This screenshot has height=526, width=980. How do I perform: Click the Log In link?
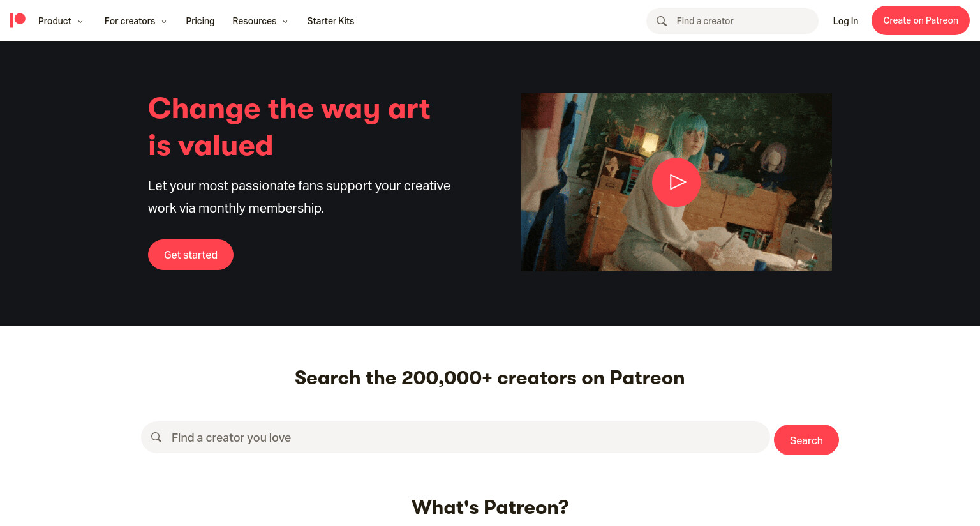coord(845,21)
